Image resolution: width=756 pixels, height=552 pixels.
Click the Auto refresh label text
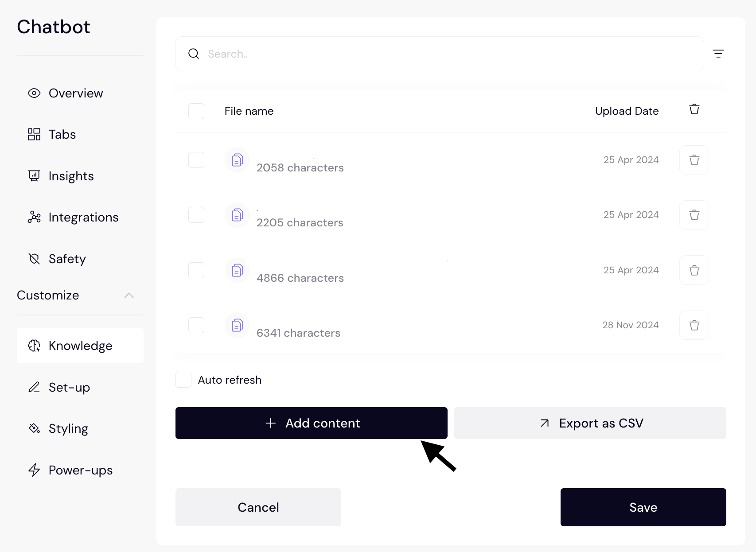[230, 380]
